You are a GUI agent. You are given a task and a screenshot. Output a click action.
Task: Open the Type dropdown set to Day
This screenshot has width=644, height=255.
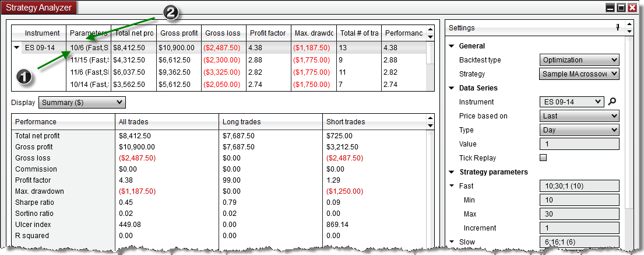tap(579, 130)
